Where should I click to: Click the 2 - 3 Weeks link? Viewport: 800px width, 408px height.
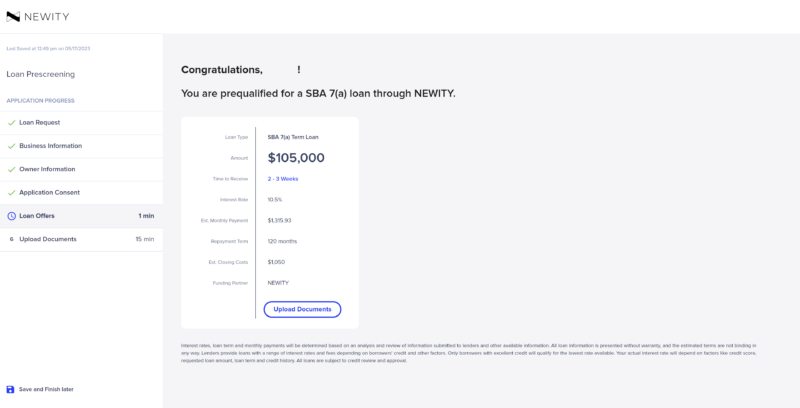[283, 179]
